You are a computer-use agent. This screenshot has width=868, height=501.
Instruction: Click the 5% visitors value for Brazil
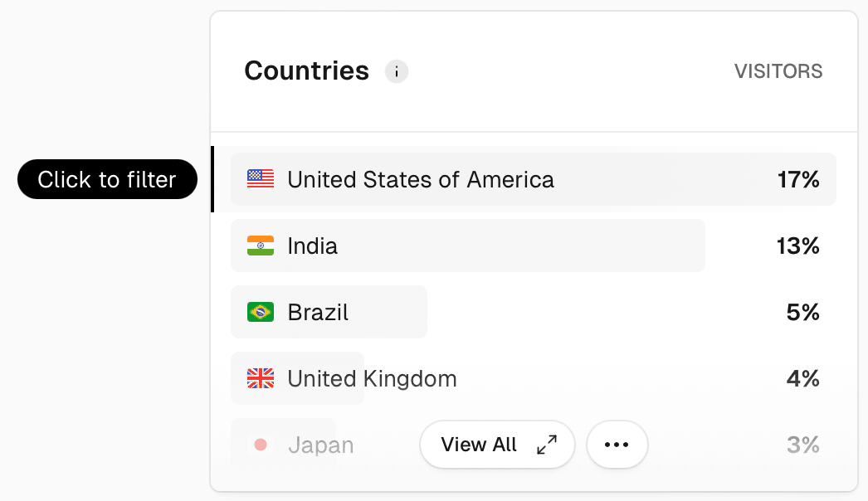[x=802, y=312]
